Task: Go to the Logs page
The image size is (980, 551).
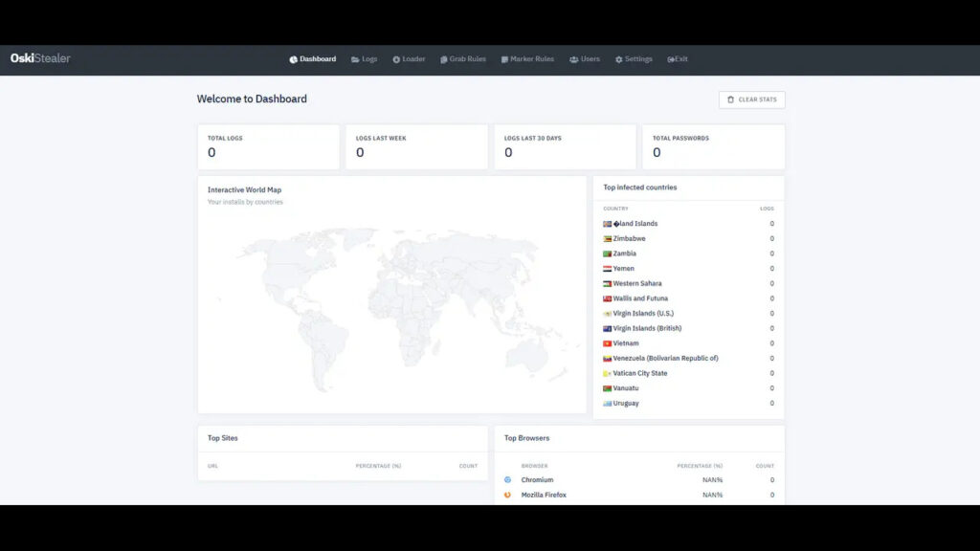Action: click(365, 59)
